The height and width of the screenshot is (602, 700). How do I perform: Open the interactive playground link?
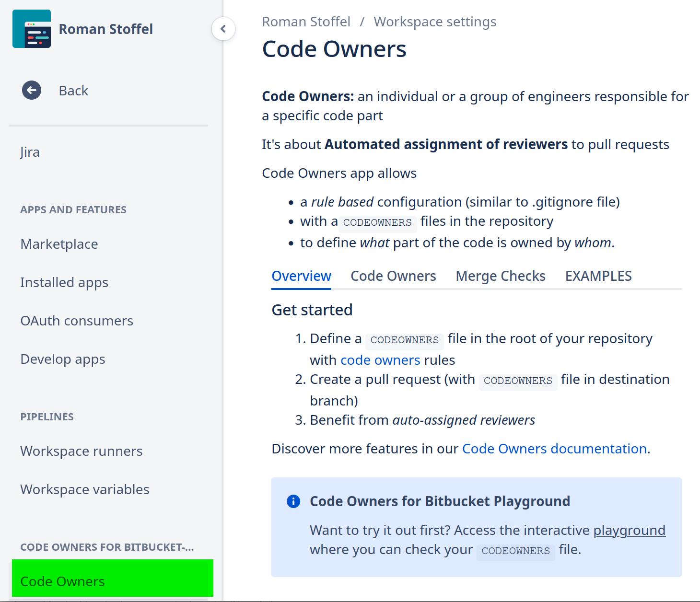[x=629, y=530]
